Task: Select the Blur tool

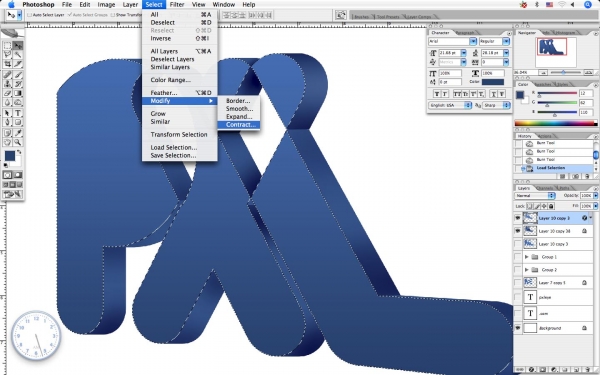Action: tap(7, 103)
